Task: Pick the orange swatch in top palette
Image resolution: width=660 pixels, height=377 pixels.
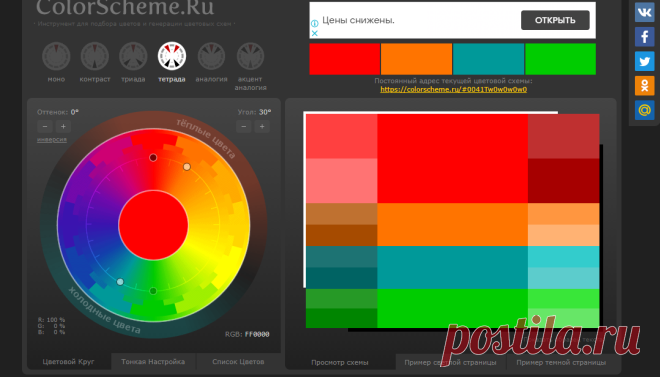Action: (416, 59)
